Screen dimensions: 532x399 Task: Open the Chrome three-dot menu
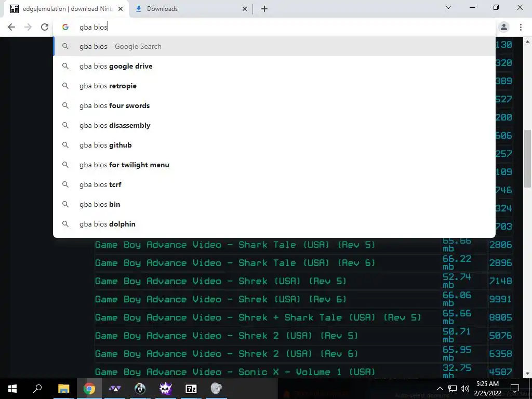pyautogui.click(x=521, y=27)
